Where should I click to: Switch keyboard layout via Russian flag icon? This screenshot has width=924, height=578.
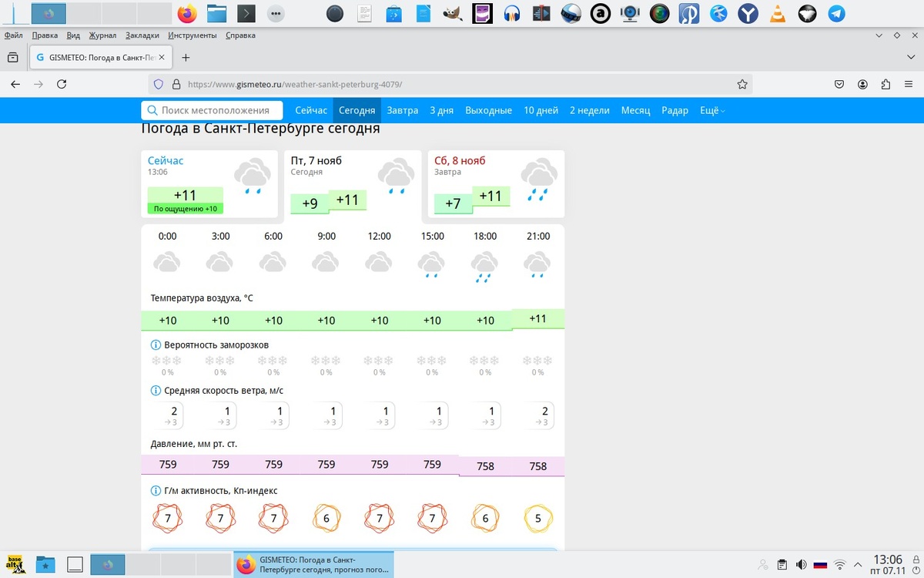(x=820, y=564)
